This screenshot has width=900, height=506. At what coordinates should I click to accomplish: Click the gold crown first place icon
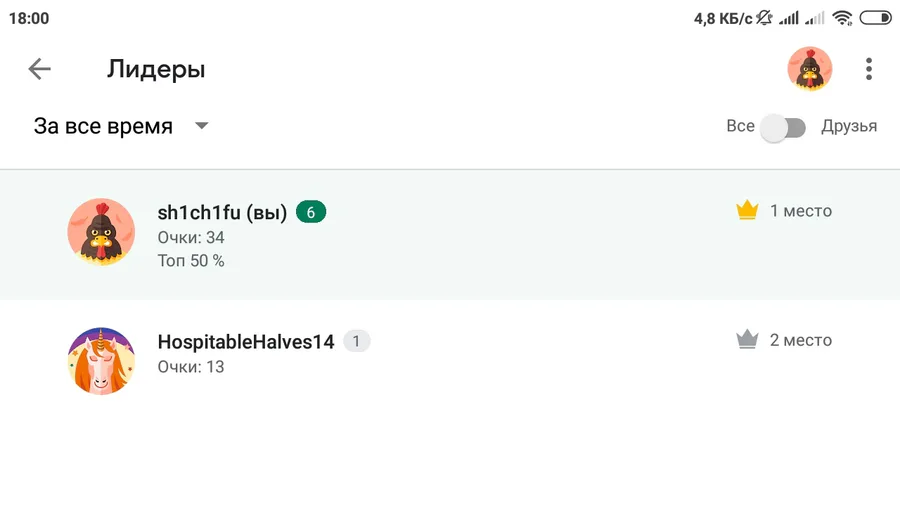click(747, 211)
